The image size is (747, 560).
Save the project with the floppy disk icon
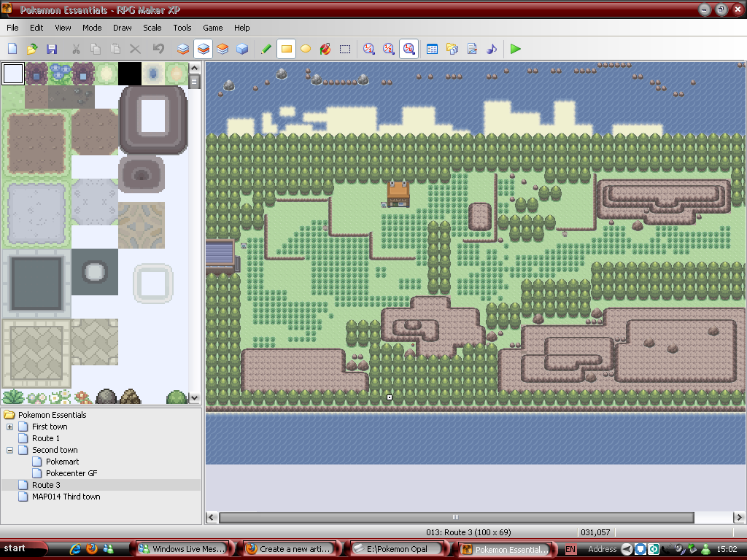pyautogui.click(x=52, y=49)
